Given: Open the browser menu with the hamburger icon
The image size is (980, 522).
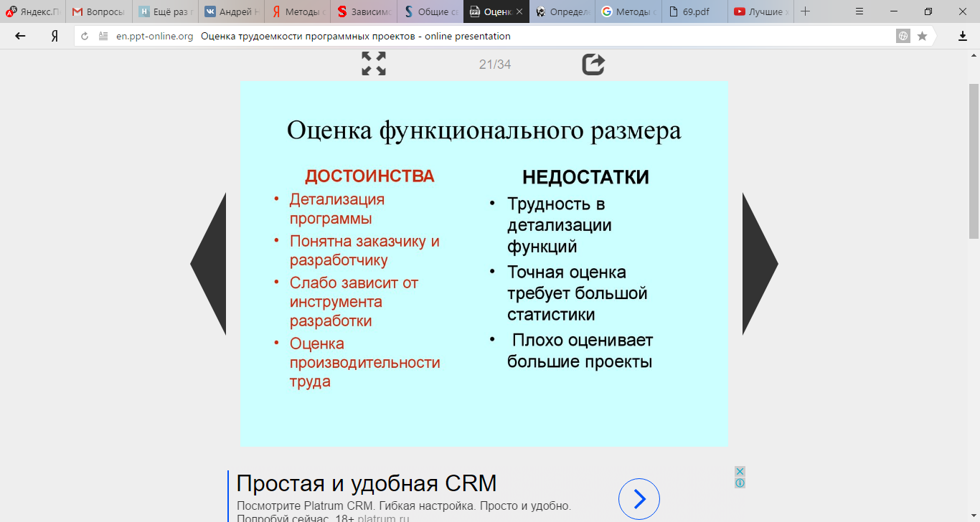Looking at the screenshot, I should [x=859, y=11].
